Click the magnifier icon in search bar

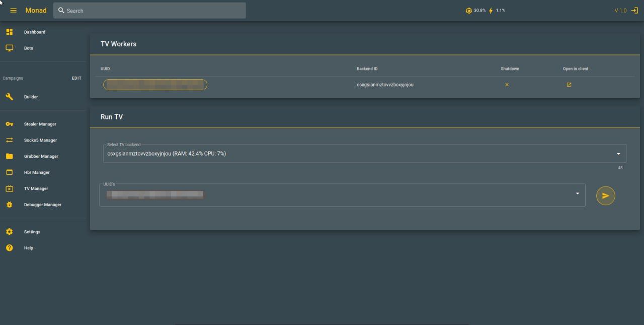tap(61, 11)
